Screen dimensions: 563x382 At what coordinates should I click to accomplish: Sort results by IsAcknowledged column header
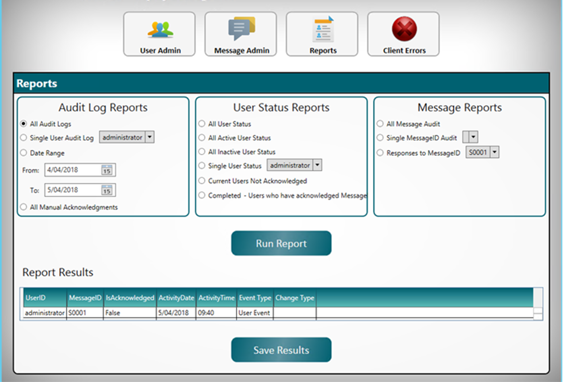[130, 298]
